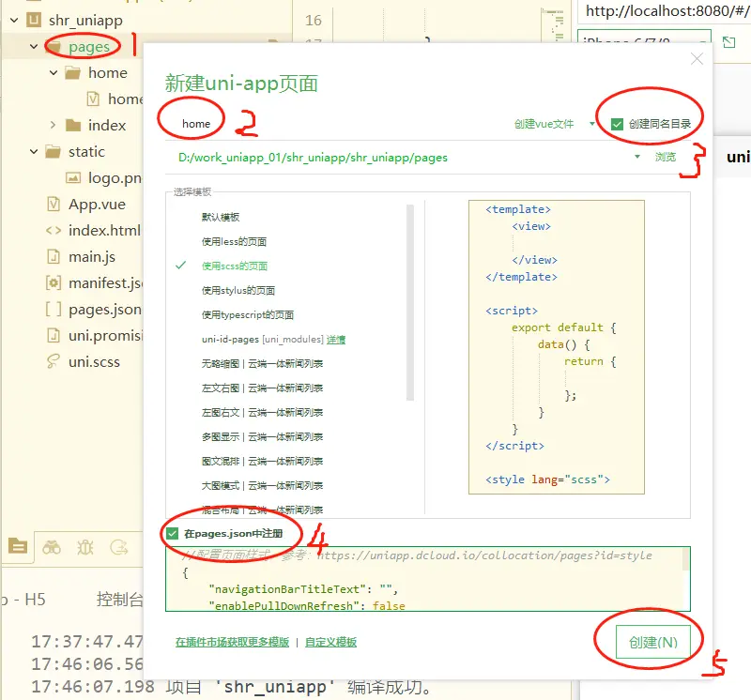Select the 使用typescript的页面 template

click(x=248, y=315)
